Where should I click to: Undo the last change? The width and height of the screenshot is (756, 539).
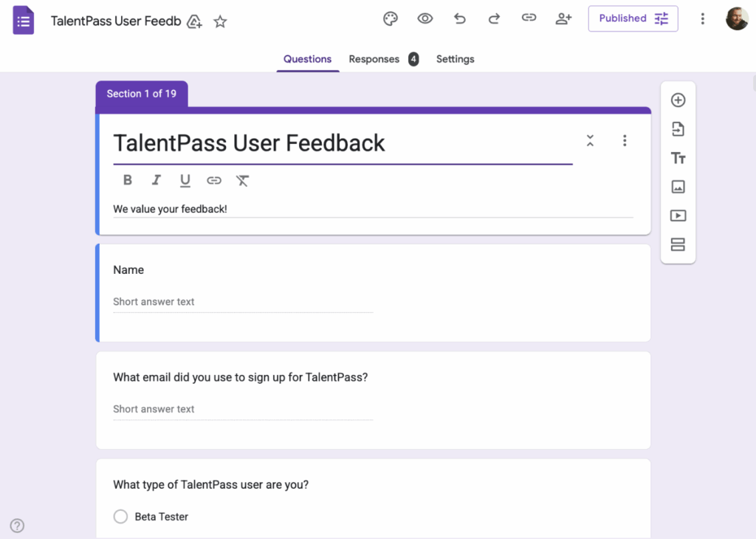(x=459, y=18)
